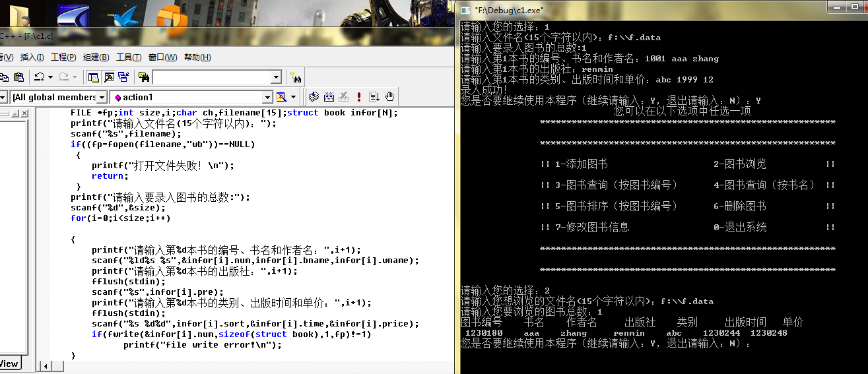Click '5-图书排序（按图书编号）' in console
The height and width of the screenshot is (374, 868).
tap(616, 206)
